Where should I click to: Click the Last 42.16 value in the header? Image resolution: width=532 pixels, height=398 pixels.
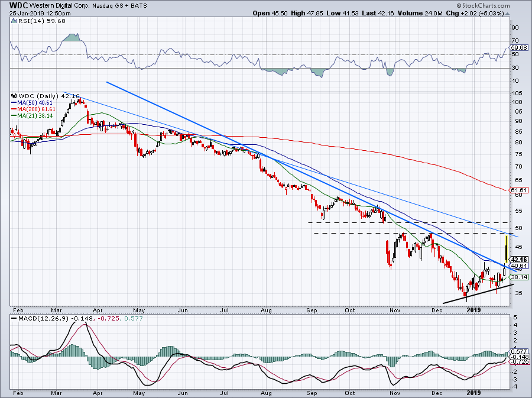[x=378, y=13]
